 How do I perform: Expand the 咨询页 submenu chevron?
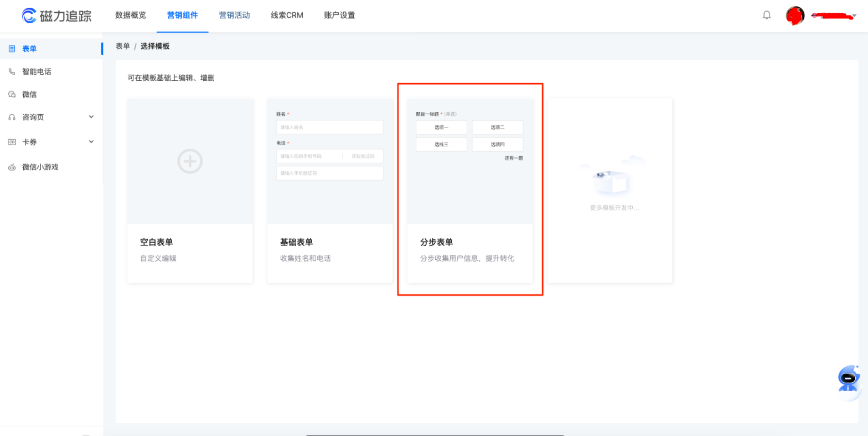point(91,117)
